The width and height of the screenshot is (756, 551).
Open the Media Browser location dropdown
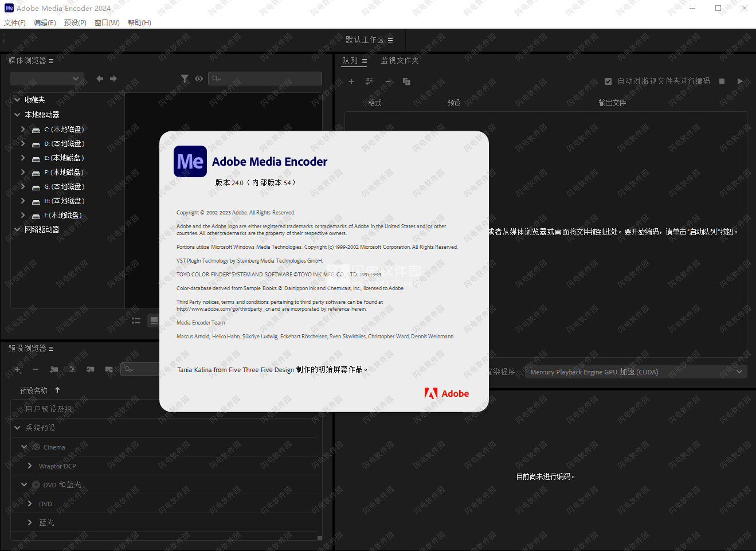tap(47, 79)
